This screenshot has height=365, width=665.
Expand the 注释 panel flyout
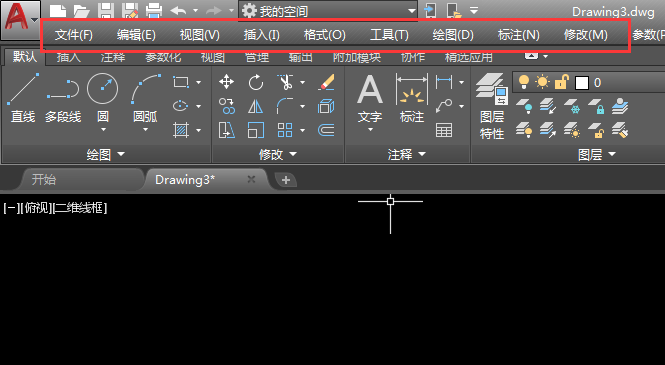point(406,154)
